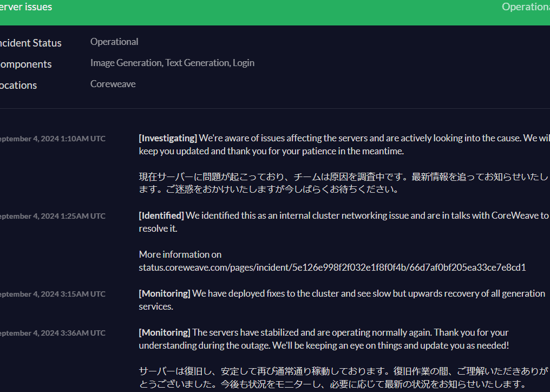Screen dimensions: 550x392
Task: Click the status.coreweave.com incident link
Action: pyautogui.click(x=332, y=267)
